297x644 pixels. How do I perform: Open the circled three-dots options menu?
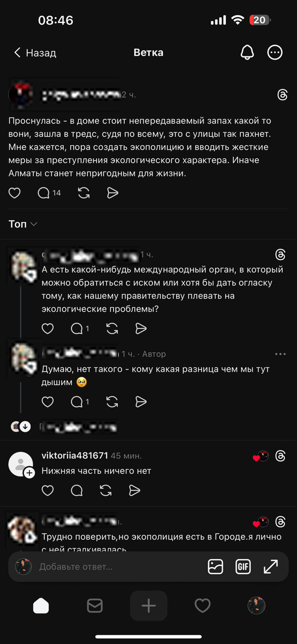275,52
